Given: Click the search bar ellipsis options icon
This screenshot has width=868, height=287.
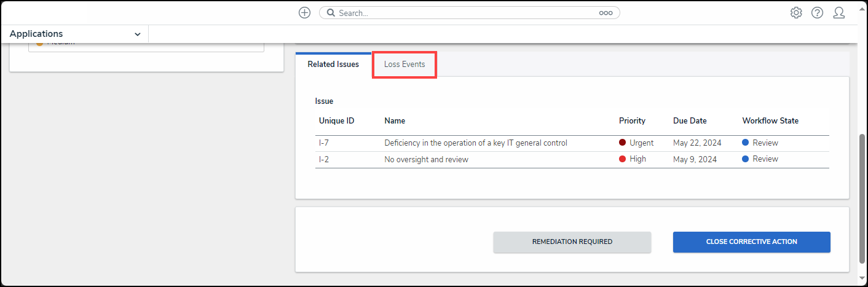Looking at the screenshot, I should (606, 13).
